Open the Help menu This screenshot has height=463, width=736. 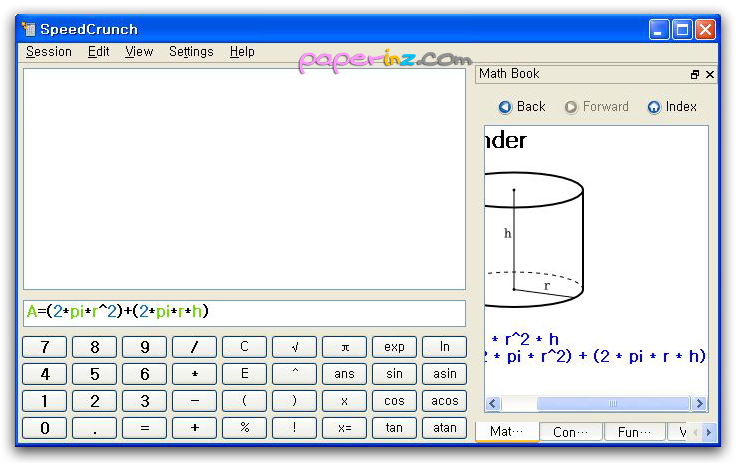point(242,52)
